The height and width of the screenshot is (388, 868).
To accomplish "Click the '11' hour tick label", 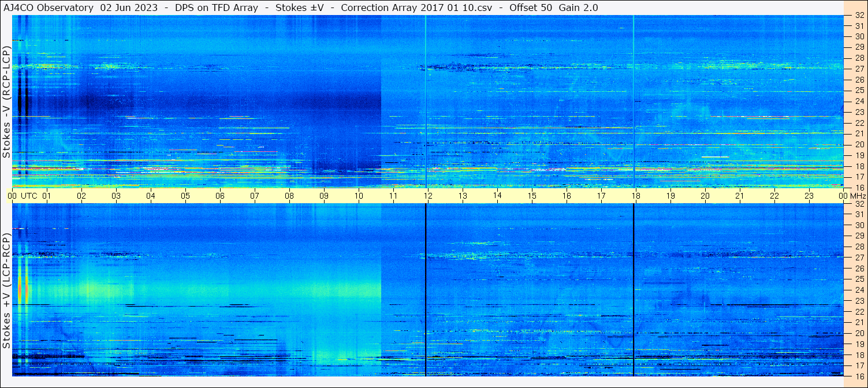I will pos(393,196).
